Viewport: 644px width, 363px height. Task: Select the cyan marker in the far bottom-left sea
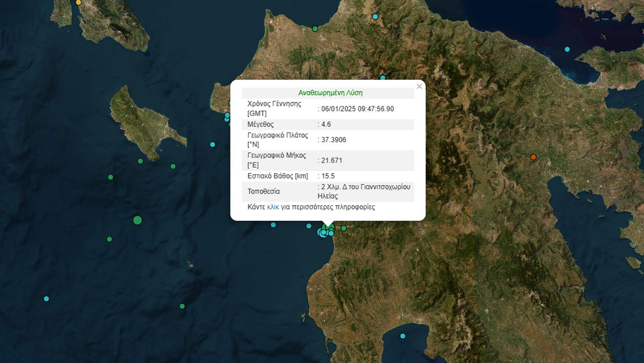click(x=47, y=299)
